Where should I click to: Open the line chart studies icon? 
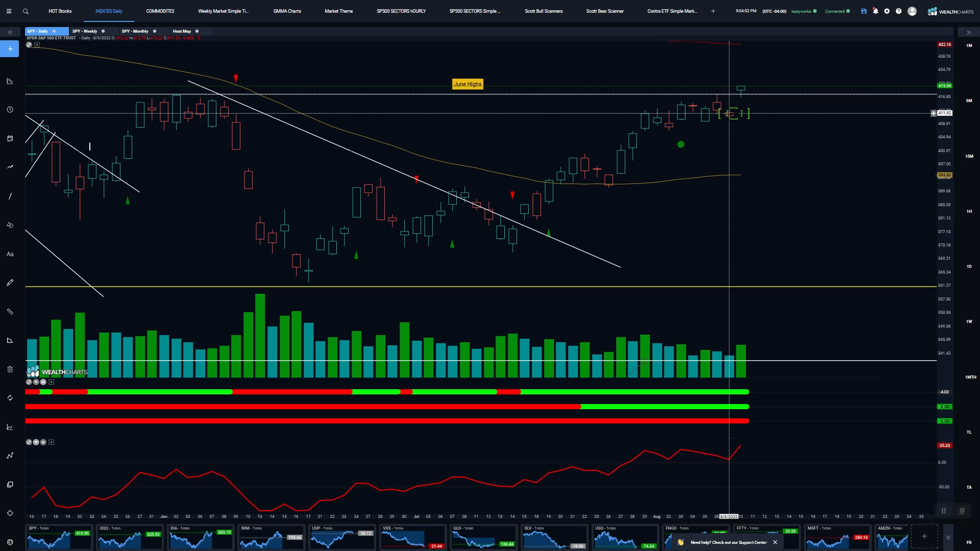10,427
